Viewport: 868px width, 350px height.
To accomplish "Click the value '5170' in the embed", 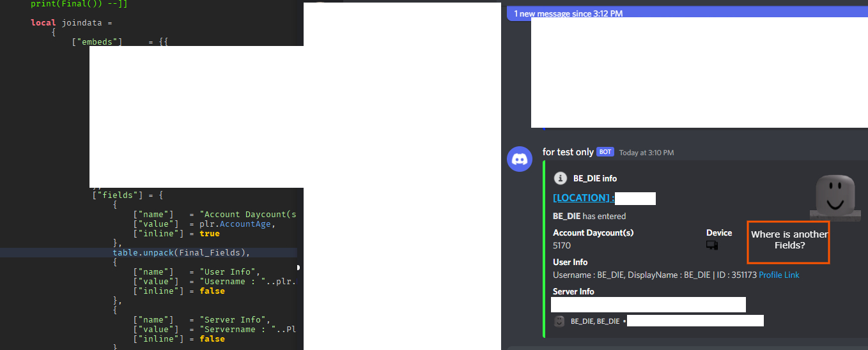I will 562,245.
